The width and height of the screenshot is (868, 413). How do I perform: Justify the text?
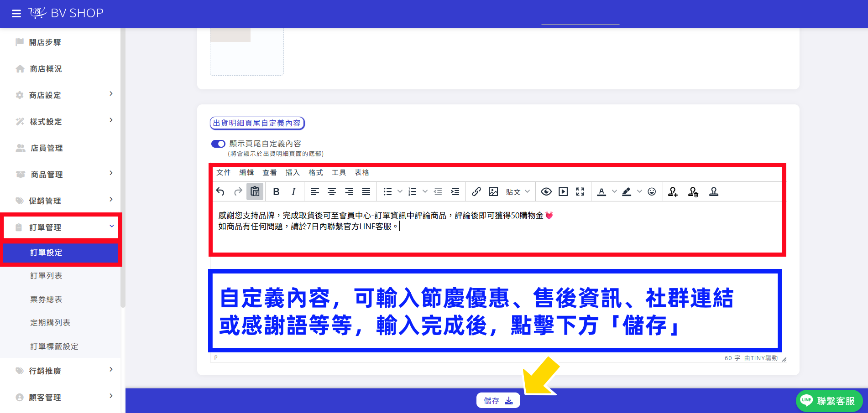[x=366, y=191]
